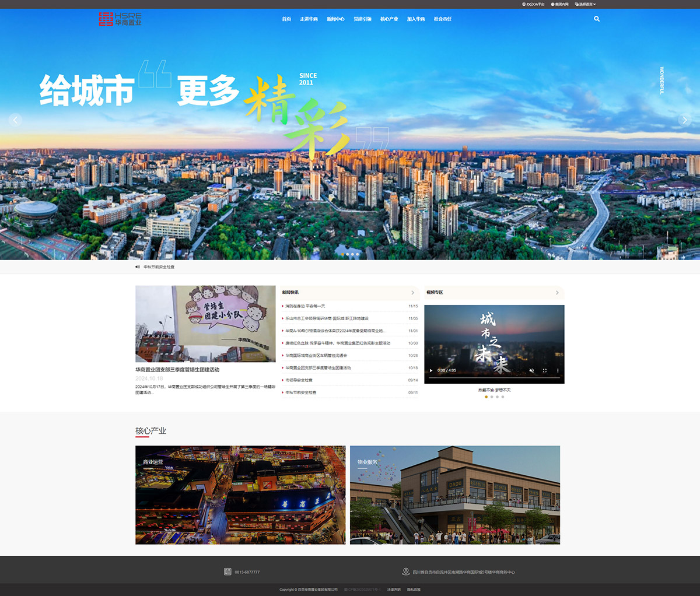700x596 pixels.
Task: Select the fourth banner carousel dot
Action: [x=358, y=254]
